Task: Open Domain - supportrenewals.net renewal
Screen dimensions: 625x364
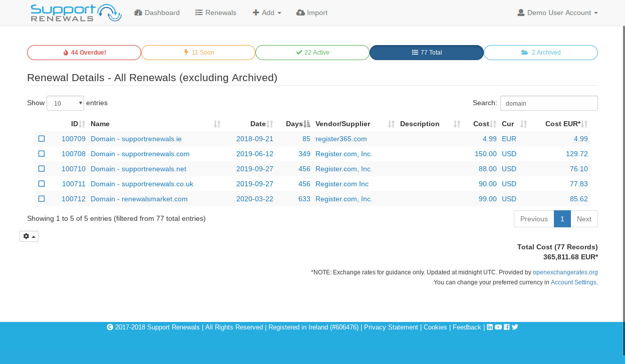Action: point(138,169)
